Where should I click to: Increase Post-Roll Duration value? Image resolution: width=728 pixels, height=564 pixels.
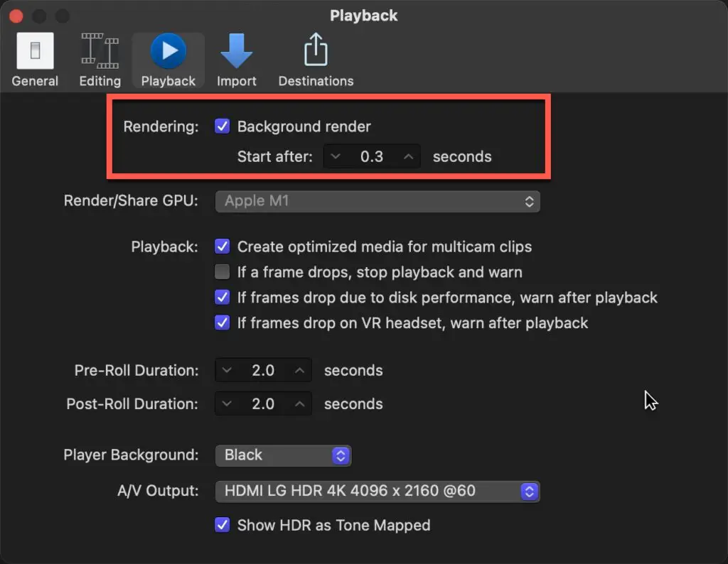(x=299, y=404)
